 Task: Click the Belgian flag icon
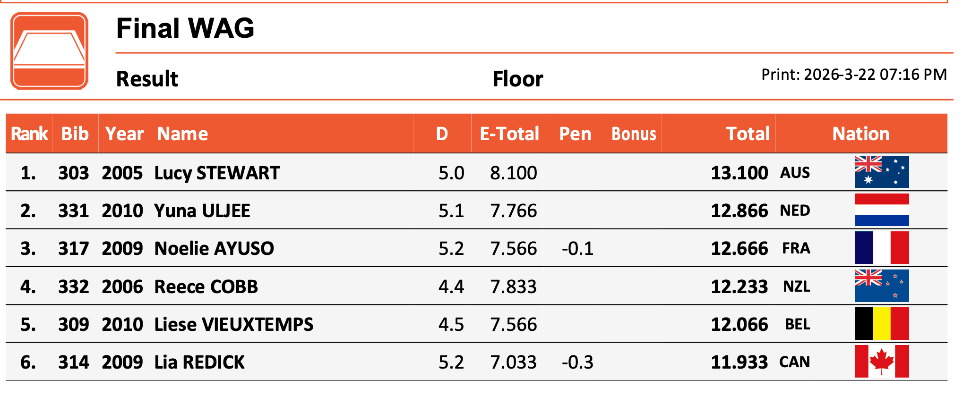(x=881, y=324)
